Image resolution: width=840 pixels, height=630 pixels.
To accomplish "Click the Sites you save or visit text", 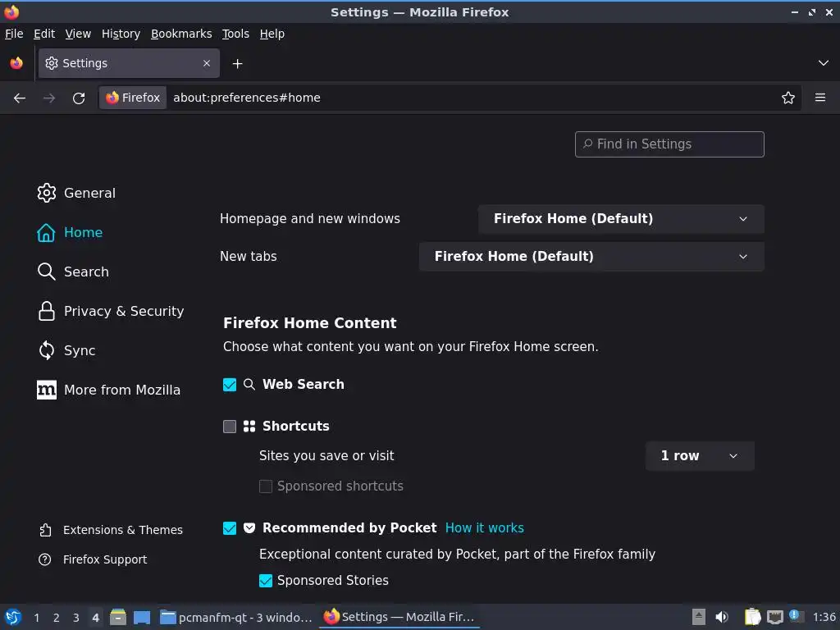I will pyautogui.click(x=326, y=456).
